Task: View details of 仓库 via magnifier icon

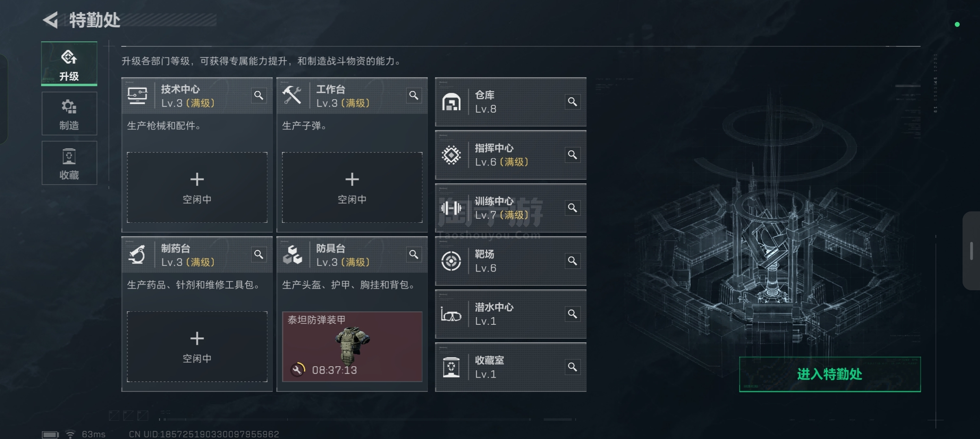Action: click(x=572, y=102)
